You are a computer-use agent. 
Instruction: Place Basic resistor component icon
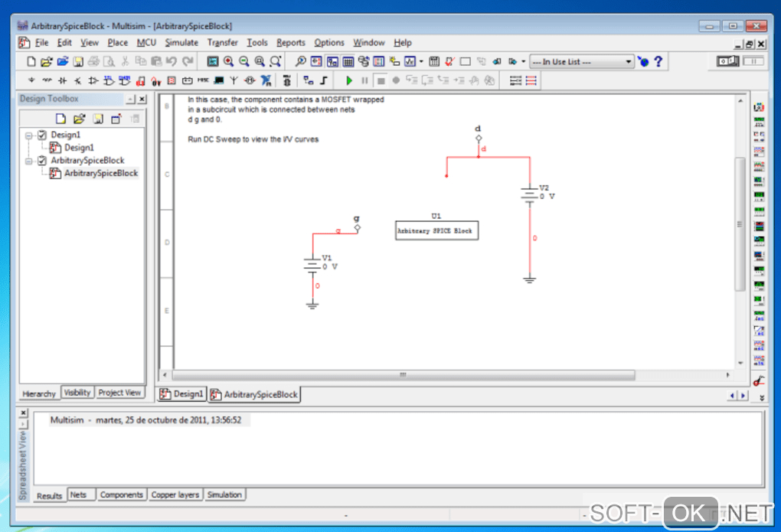[x=47, y=80]
